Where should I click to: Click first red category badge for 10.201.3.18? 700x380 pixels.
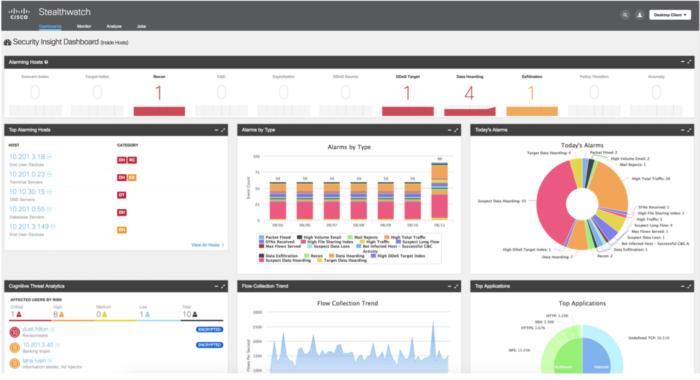click(x=121, y=160)
